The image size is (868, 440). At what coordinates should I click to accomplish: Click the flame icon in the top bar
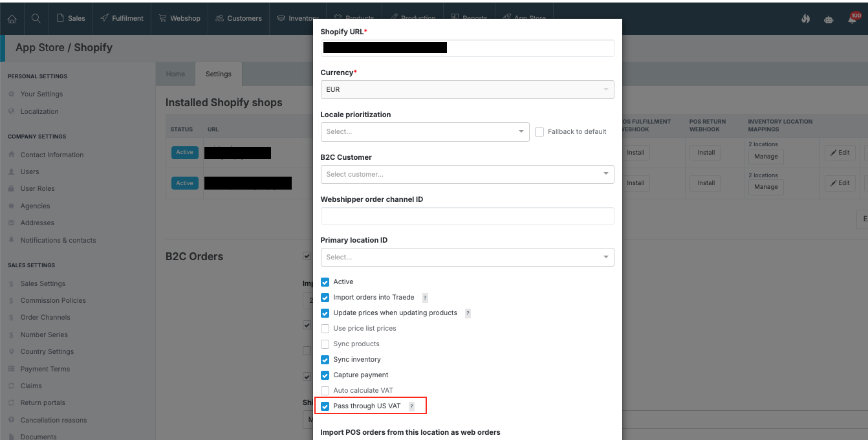(805, 19)
